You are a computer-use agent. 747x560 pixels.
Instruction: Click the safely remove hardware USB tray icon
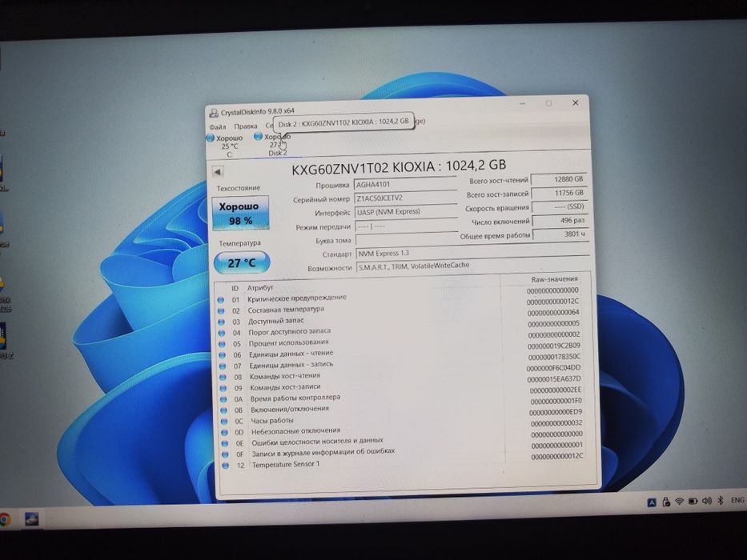click(x=666, y=502)
